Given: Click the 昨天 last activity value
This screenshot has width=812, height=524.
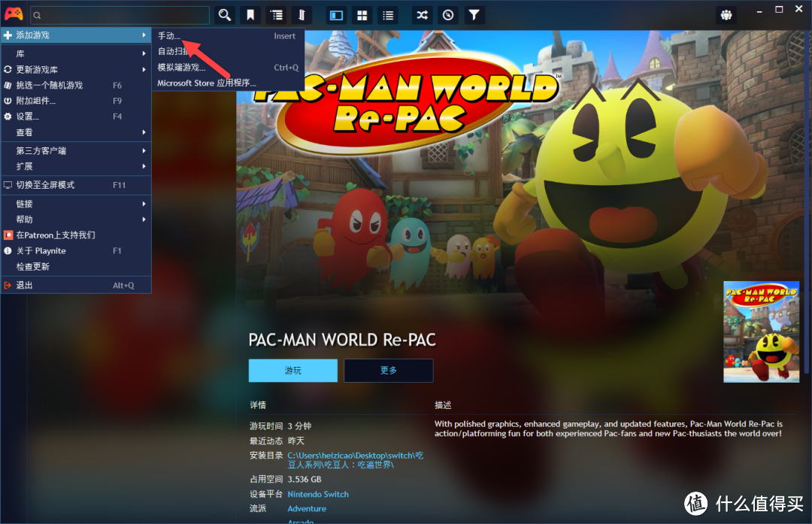Looking at the screenshot, I should coord(296,441).
